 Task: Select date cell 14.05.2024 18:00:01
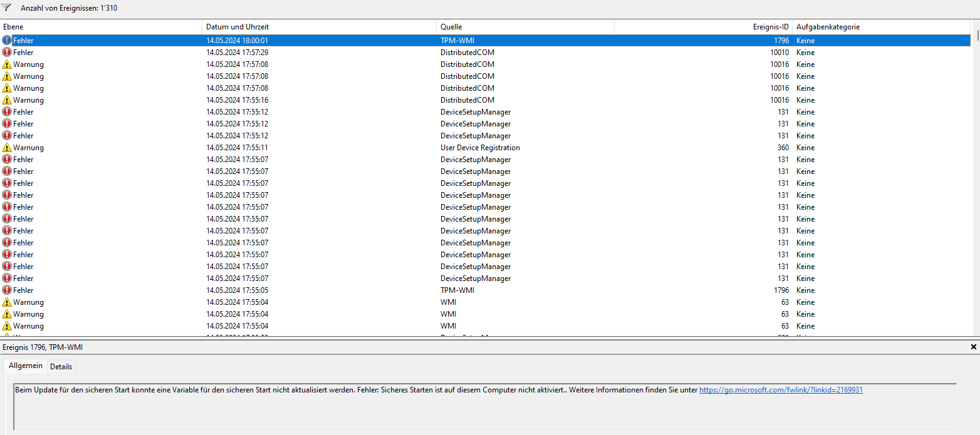(237, 40)
